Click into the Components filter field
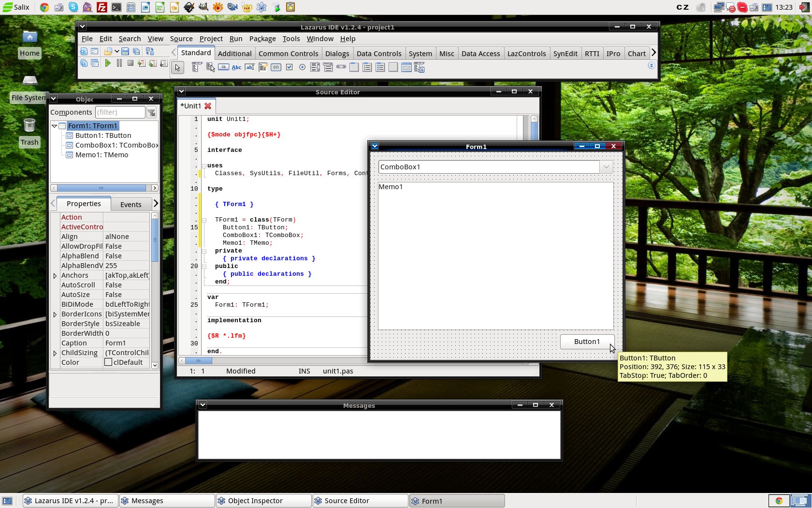 coord(120,112)
